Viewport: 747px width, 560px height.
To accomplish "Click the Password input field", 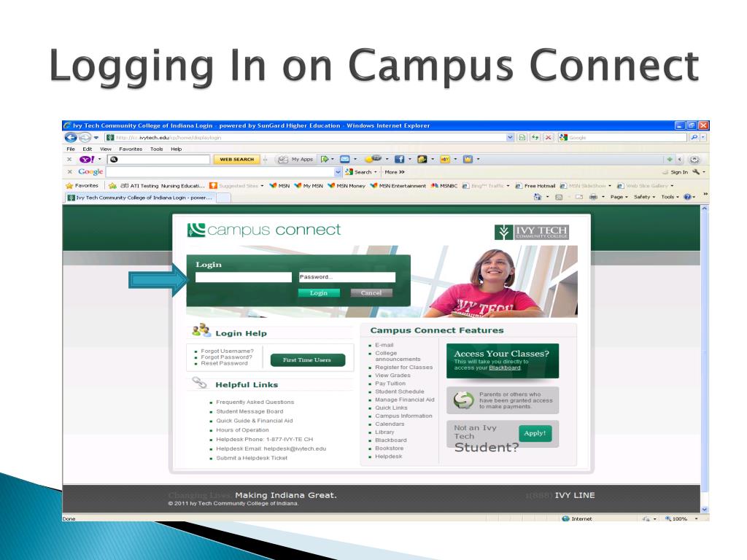I will pyautogui.click(x=347, y=277).
